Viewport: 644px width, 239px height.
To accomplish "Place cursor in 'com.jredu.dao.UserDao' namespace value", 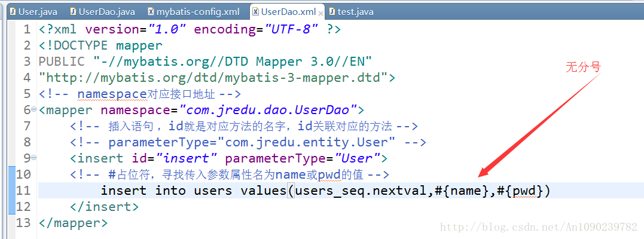I will [268, 110].
